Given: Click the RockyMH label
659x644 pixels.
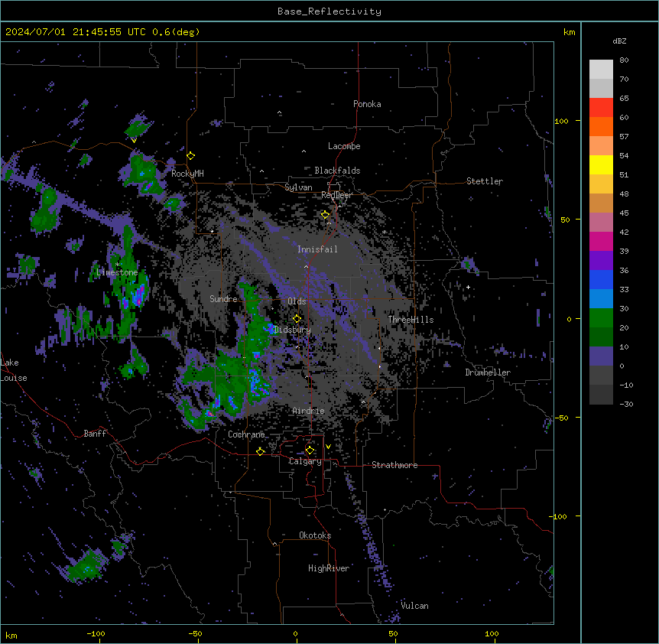Looking at the screenshot, I should (187, 174).
